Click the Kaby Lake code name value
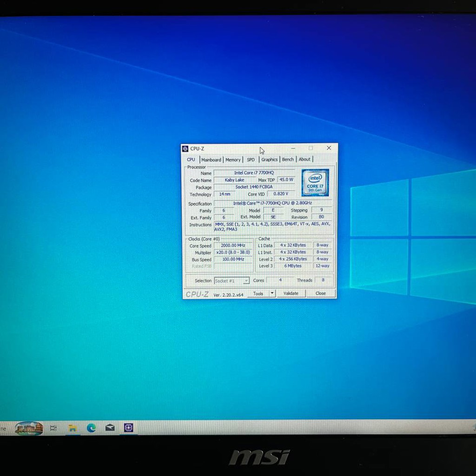This screenshot has width=476, height=476. click(234, 180)
